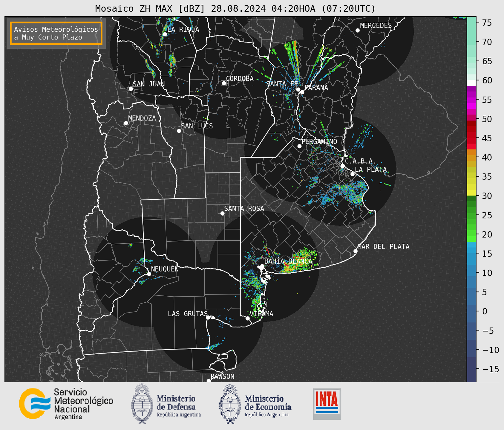Click the MERCEDES city marker dot
504x430 pixels.
[358, 31]
